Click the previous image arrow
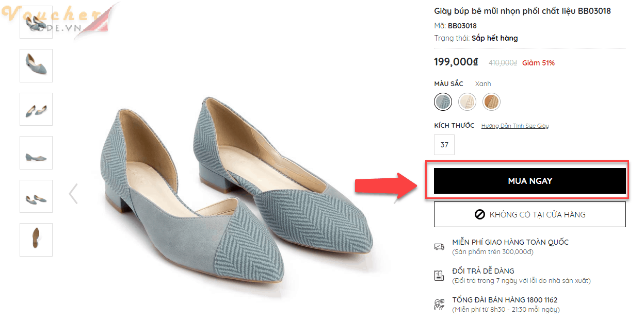644x321 pixels. (x=73, y=194)
